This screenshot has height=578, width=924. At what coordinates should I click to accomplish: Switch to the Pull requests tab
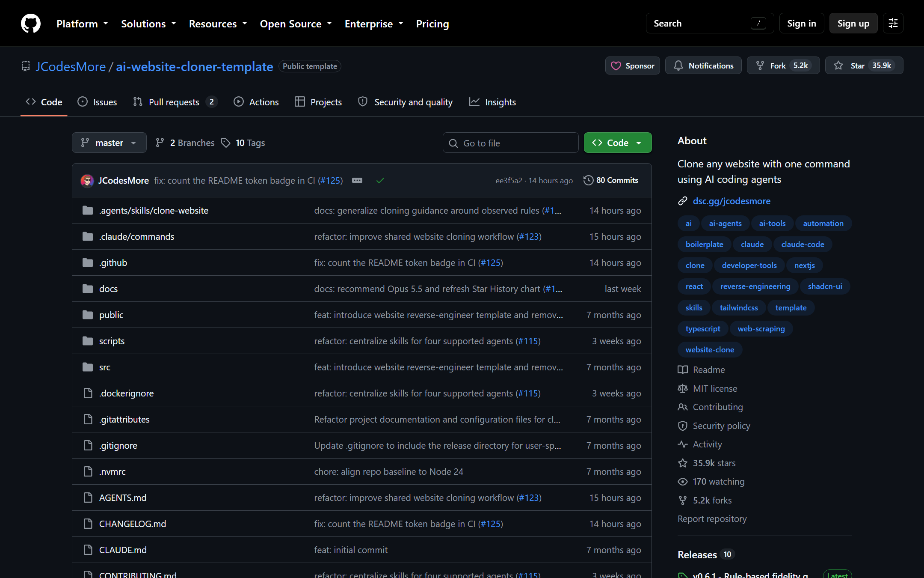pyautogui.click(x=175, y=102)
